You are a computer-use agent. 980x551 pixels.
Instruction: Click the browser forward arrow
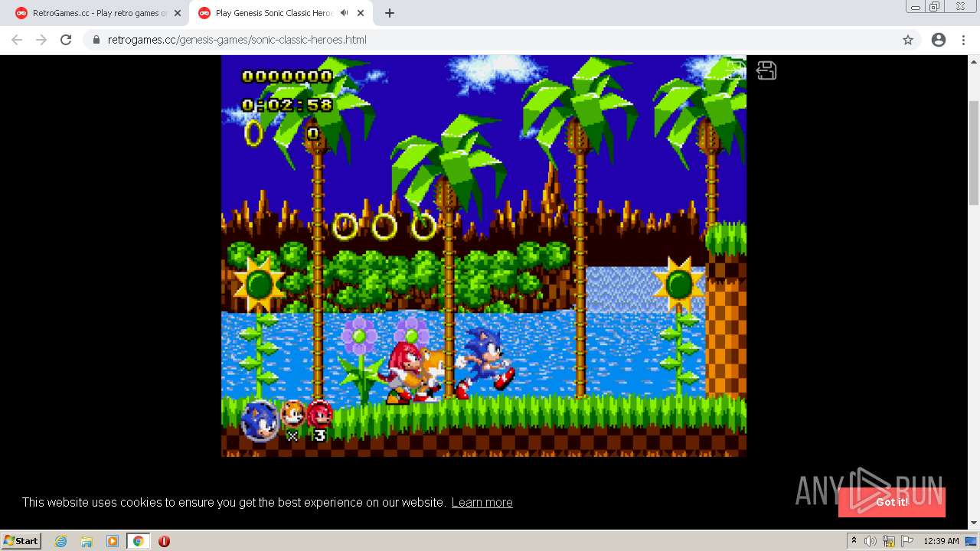pos(41,40)
